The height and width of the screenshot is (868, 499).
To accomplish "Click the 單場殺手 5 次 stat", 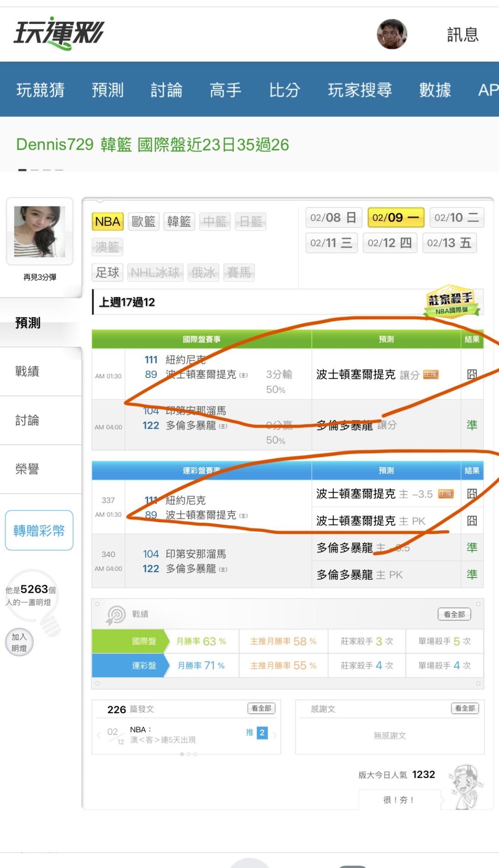I will (444, 641).
